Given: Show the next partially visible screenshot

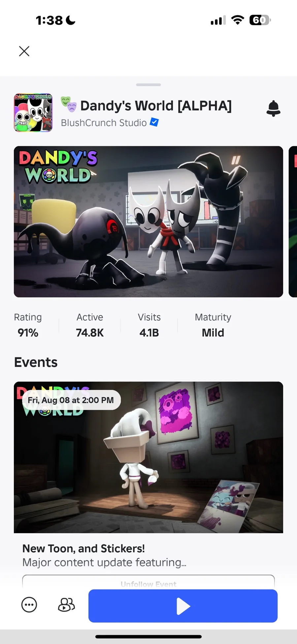Looking at the screenshot, I should point(293,222).
